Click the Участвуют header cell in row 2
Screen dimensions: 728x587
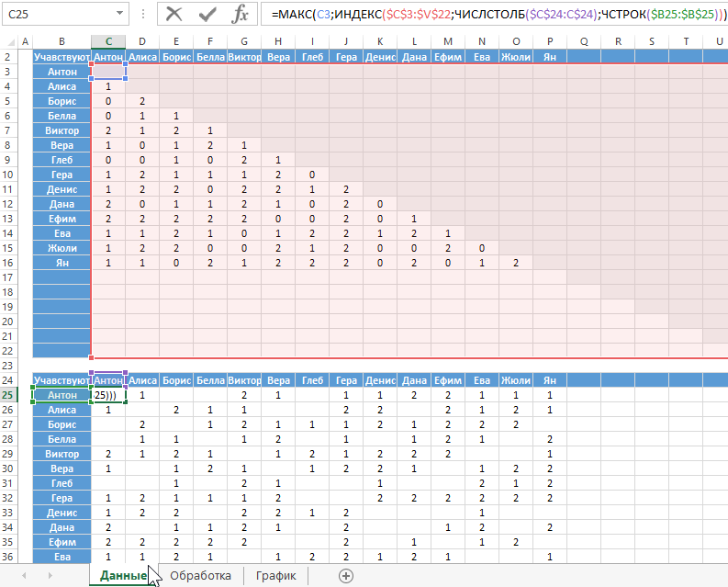pyautogui.click(x=62, y=57)
